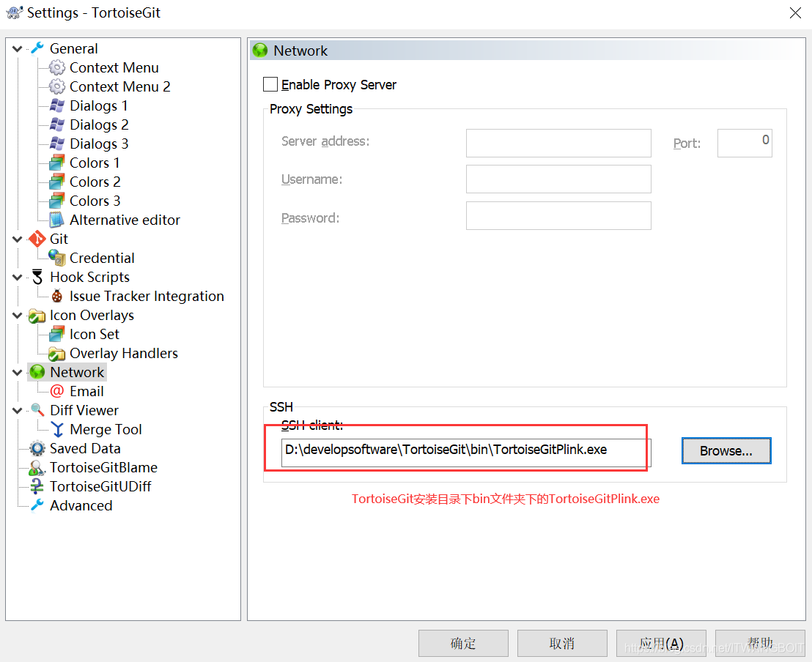Click the Issue Tracker ladybug icon
This screenshot has height=662, width=812.
57,296
